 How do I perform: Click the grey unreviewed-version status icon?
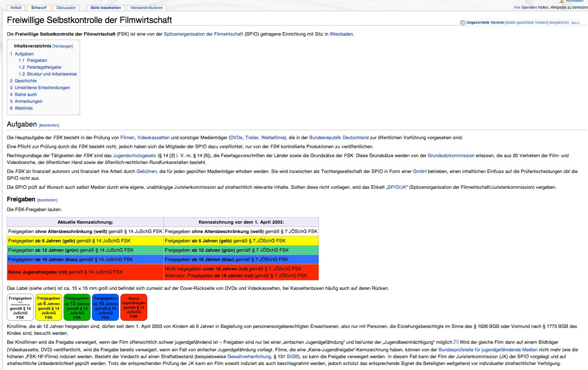click(463, 23)
